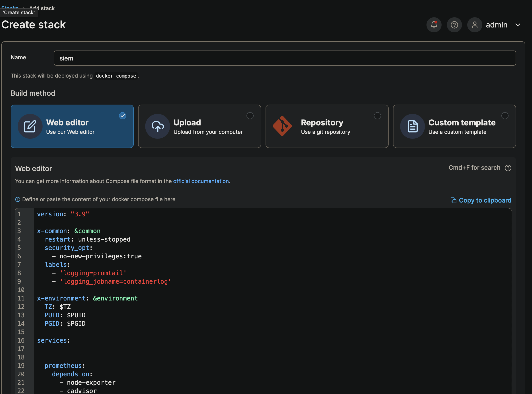Open the admin account dropdown label
Screen dimensions: 532x394
497,25
